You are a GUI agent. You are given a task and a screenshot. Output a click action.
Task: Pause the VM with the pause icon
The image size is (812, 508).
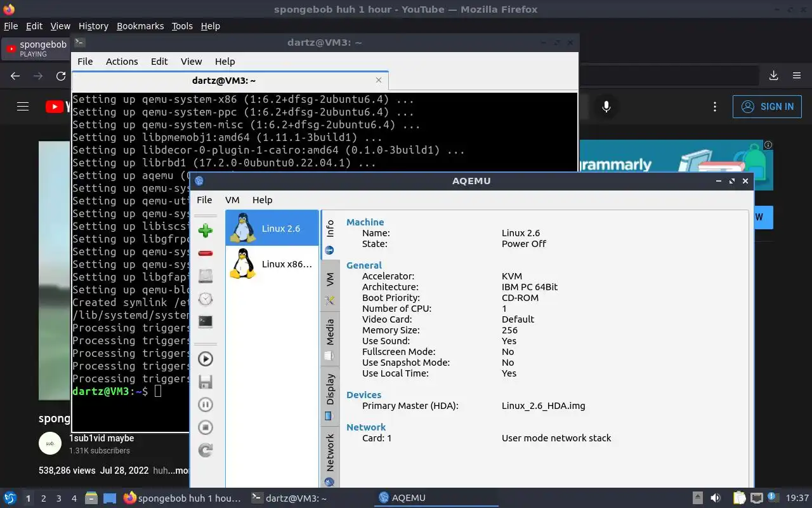coord(206,404)
